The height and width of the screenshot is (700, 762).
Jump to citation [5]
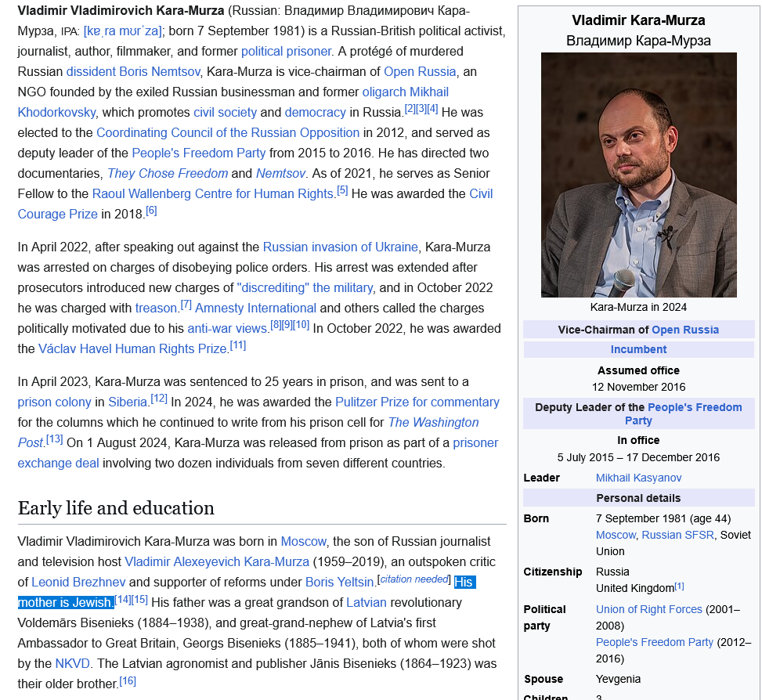point(342,190)
